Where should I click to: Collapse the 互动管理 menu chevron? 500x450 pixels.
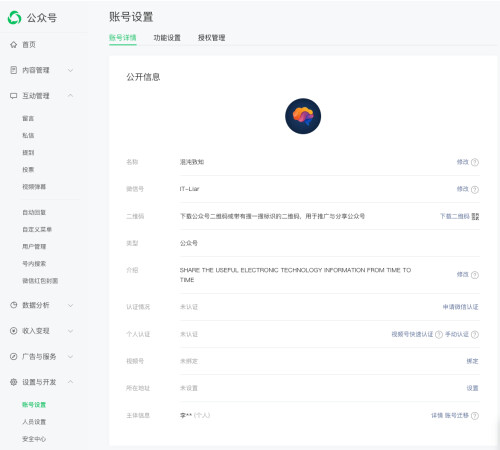click(70, 95)
